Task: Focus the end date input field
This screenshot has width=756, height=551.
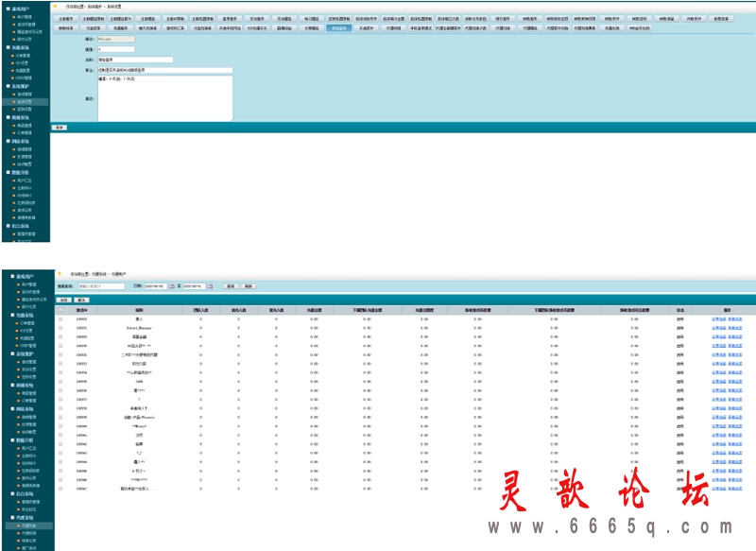Action: (x=194, y=286)
